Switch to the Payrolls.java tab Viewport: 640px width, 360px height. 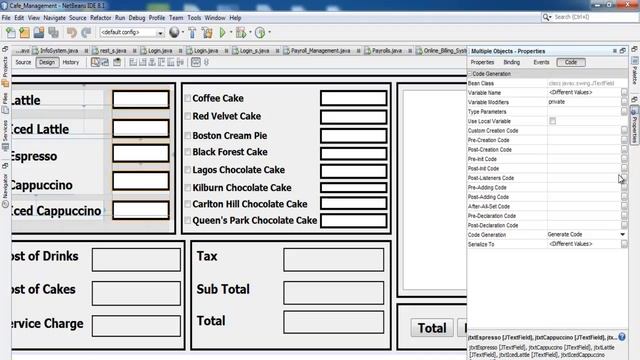[387, 51]
